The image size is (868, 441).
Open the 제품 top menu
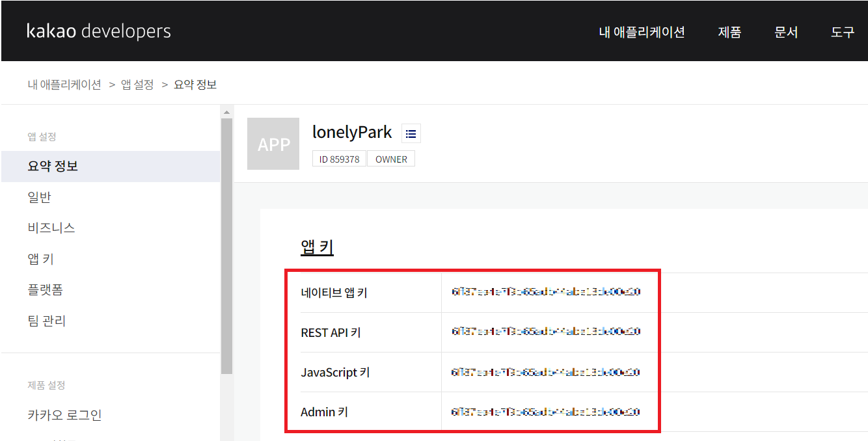pos(729,32)
